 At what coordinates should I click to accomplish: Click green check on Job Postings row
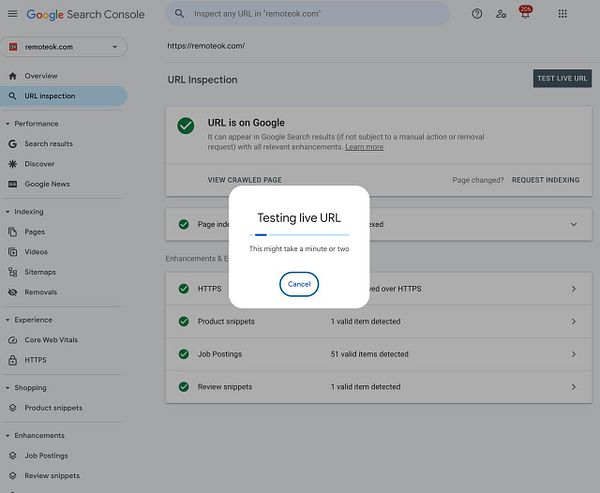point(184,354)
